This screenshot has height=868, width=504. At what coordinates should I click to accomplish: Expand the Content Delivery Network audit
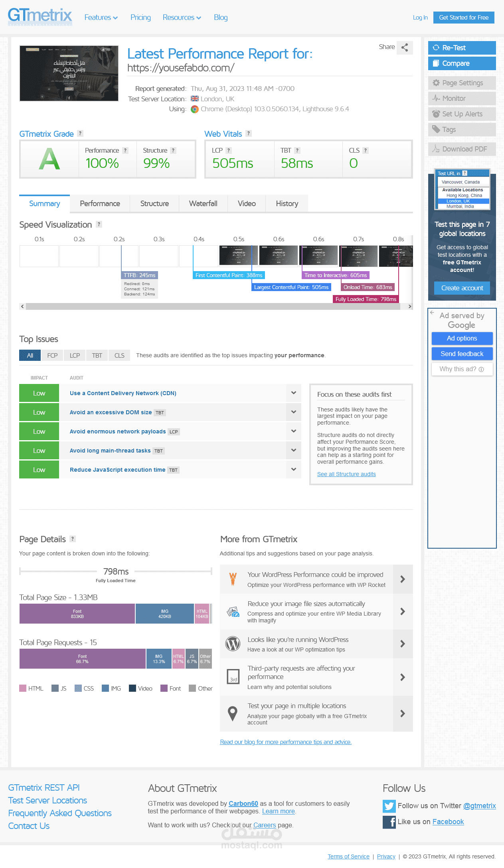294,393
